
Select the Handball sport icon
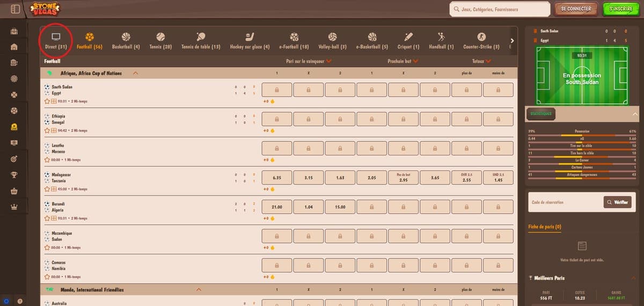tap(441, 36)
